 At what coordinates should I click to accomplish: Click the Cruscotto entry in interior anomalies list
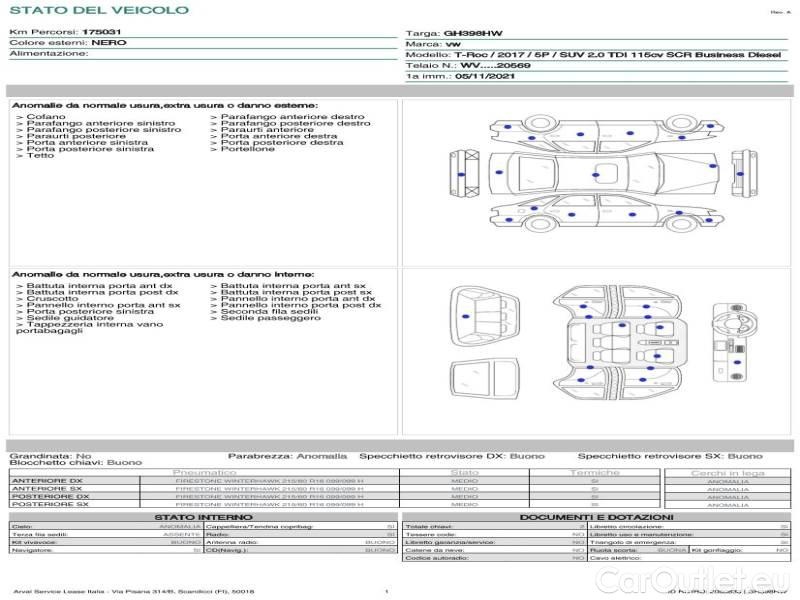(x=52, y=298)
